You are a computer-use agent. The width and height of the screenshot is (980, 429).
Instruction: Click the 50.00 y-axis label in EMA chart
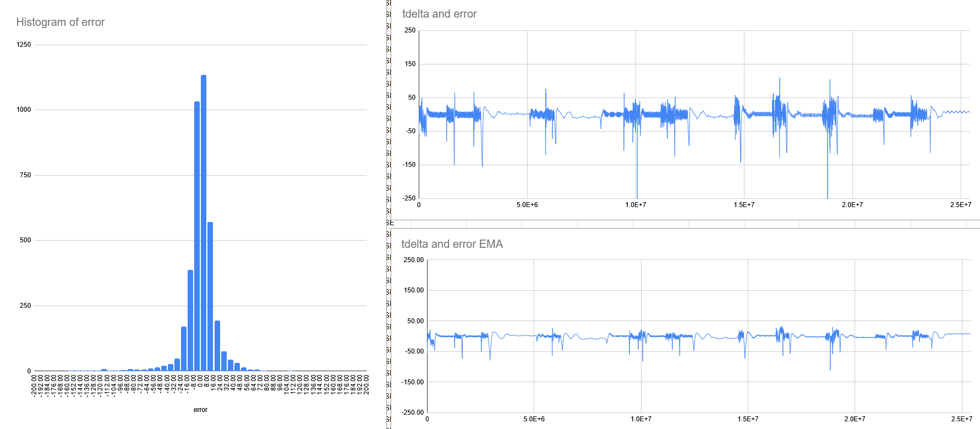click(415, 321)
